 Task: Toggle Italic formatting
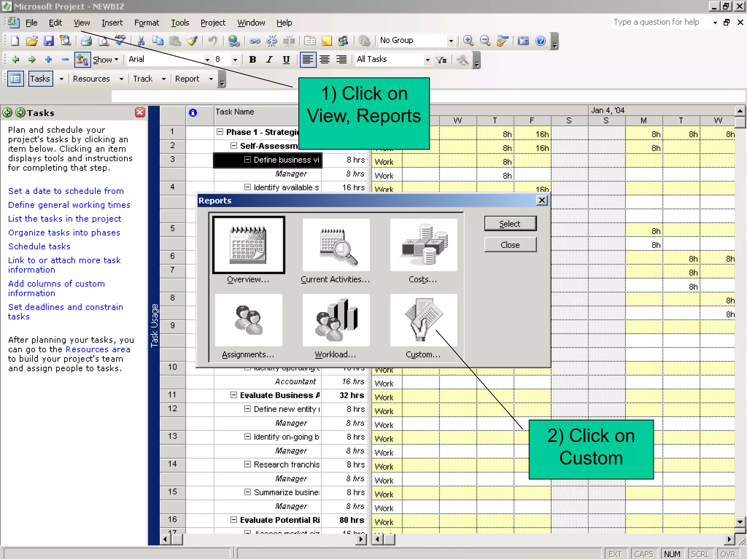[x=269, y=59]
